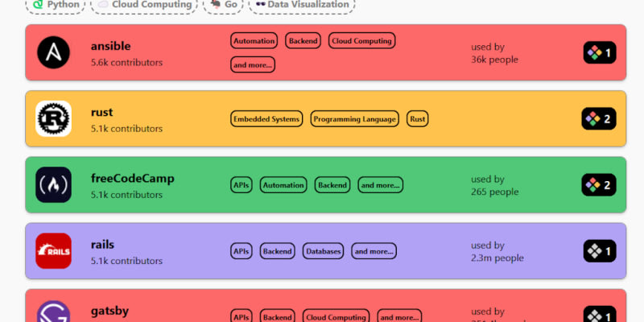Screen dimensions: 644x322
Task: Click the Programming Language tag
Action: pos(354,118)
